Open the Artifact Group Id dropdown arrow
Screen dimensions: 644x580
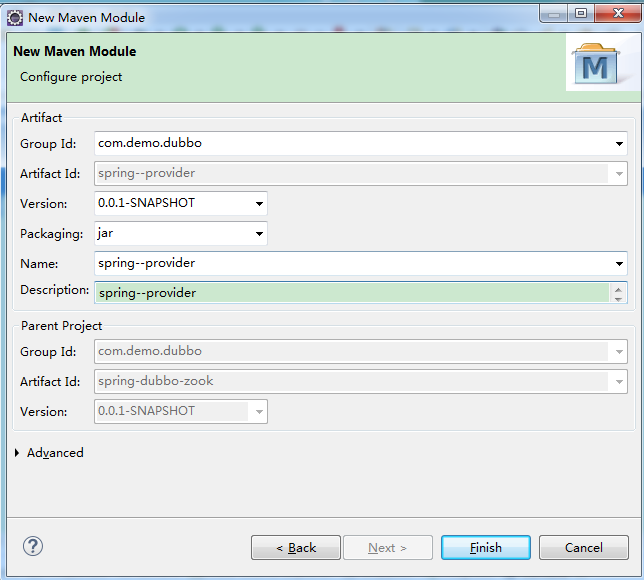[619, 144]
